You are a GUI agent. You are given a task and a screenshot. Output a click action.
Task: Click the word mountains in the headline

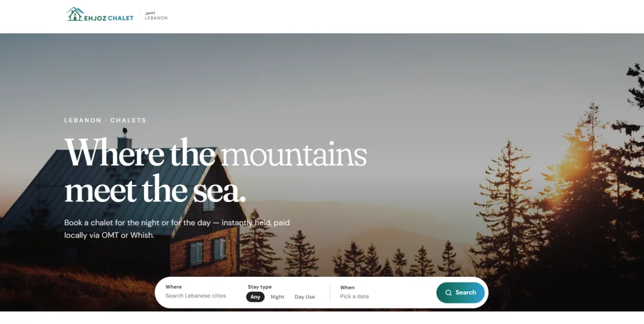(x=294, y=155)
